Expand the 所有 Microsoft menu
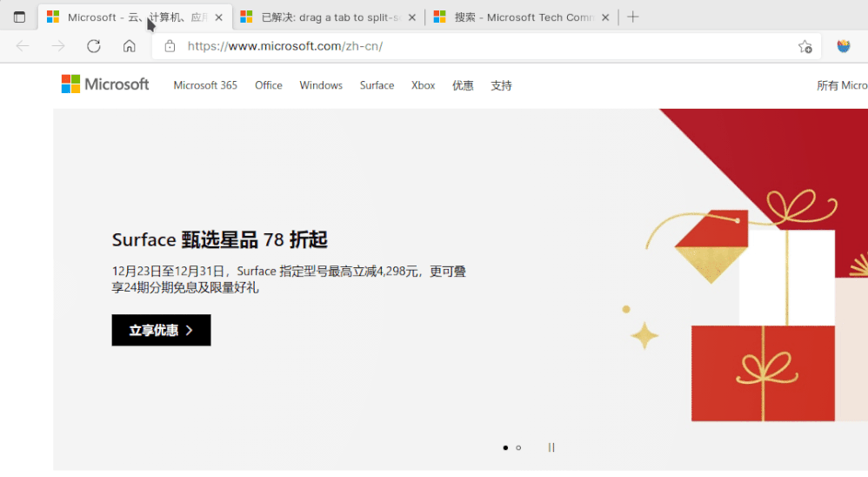The width and height of the screenshot is (868, 477). pyautogui.click(x=842, y=85)
